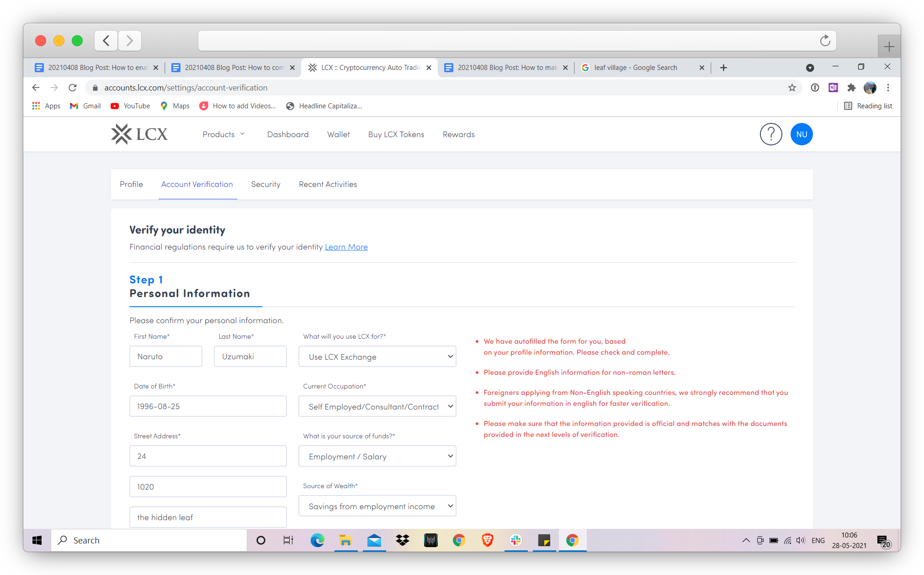Open the Apps bookmark shortcut
924x575 pixels.
pyautogui.click(x=46, y=106)
